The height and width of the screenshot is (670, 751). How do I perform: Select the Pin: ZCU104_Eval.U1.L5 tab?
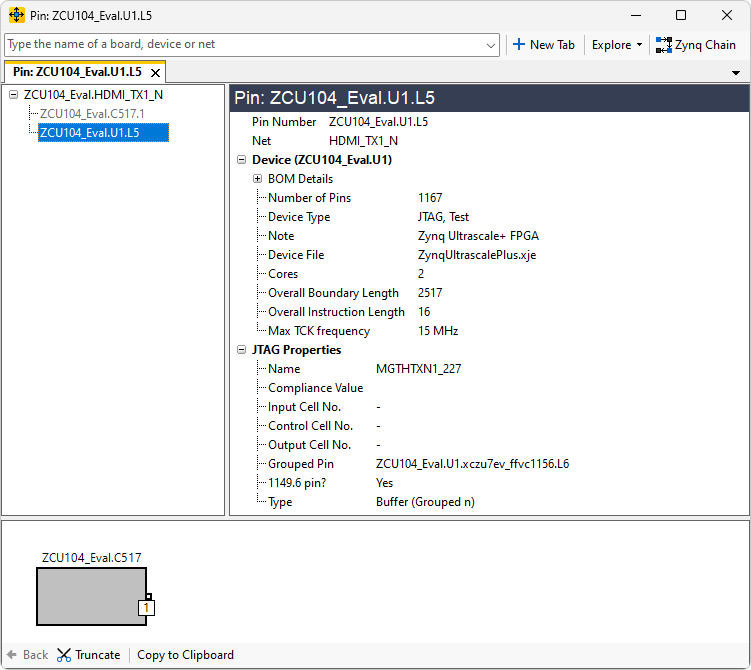pos(77,73)
